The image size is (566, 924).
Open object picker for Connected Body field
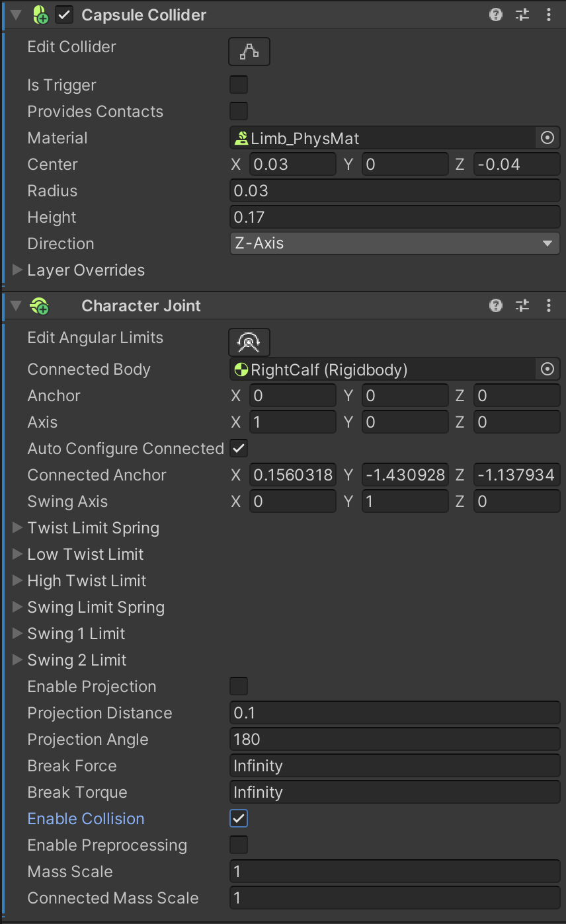(547, 369)
